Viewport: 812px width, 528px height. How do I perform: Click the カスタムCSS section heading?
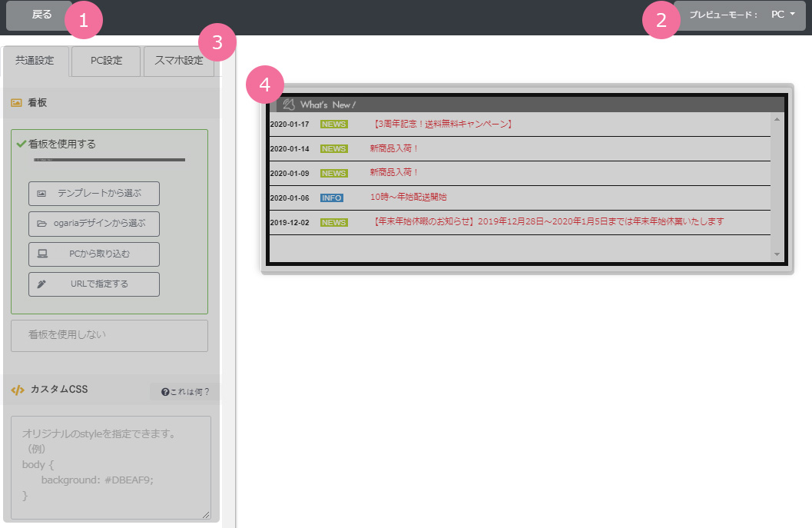pos(59,389)
